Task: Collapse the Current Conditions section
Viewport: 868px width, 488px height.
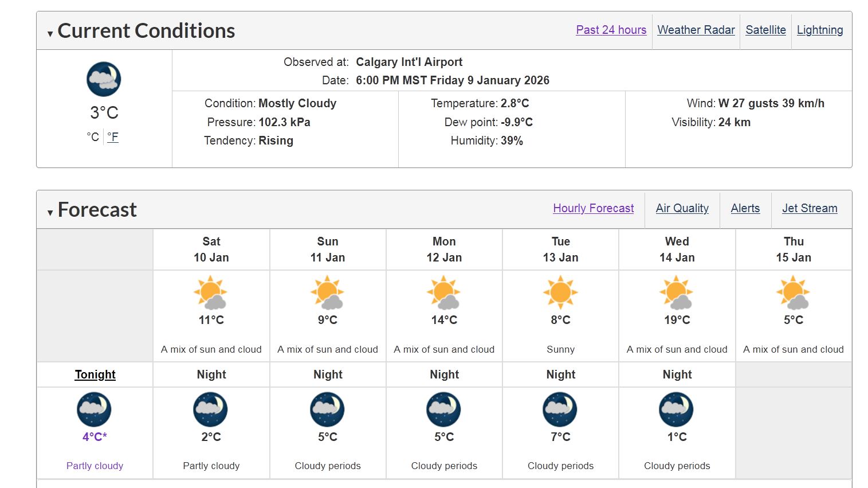Action: [x=50, y=33]
